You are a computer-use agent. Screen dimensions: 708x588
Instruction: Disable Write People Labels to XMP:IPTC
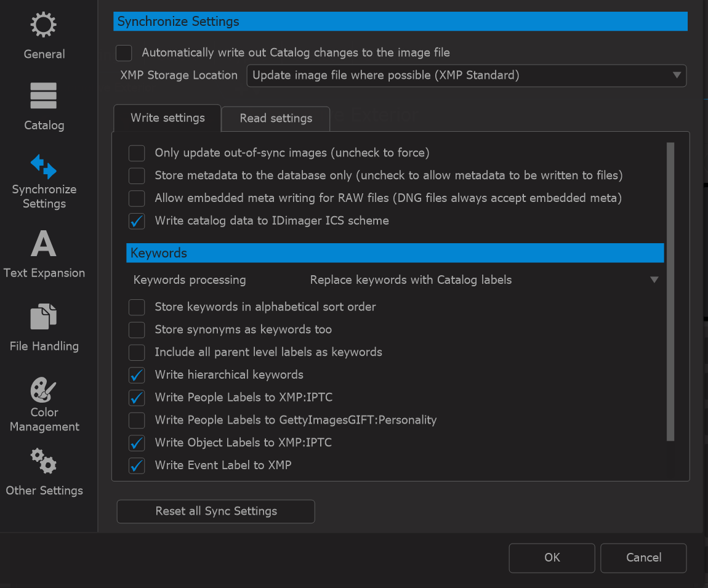coord(137,397)
